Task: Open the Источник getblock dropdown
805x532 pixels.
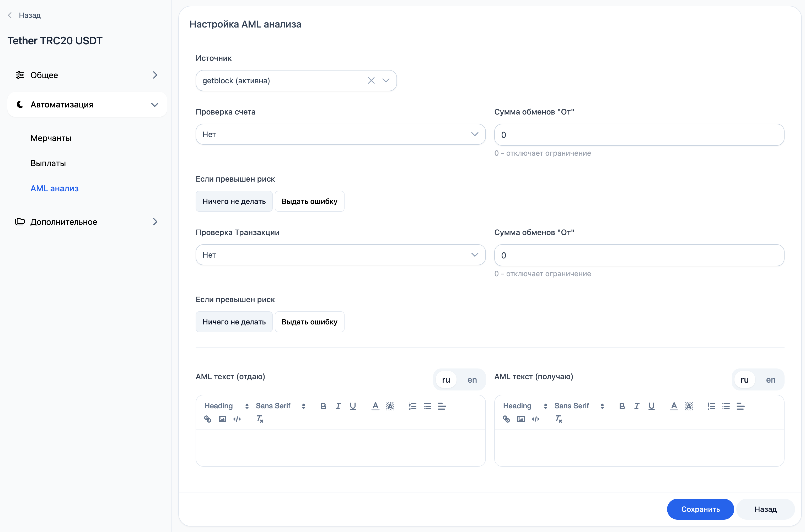Action: pos(296,81)
